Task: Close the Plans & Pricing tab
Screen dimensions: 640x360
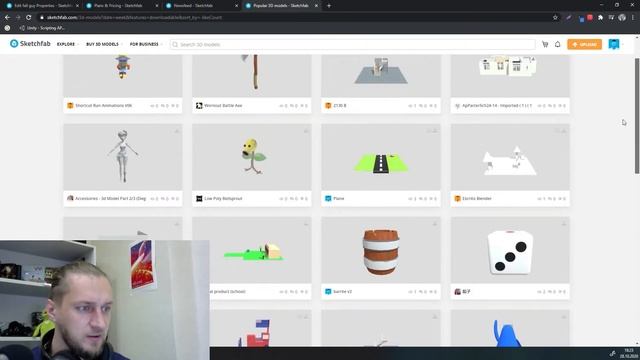Action: click(157, 6)
